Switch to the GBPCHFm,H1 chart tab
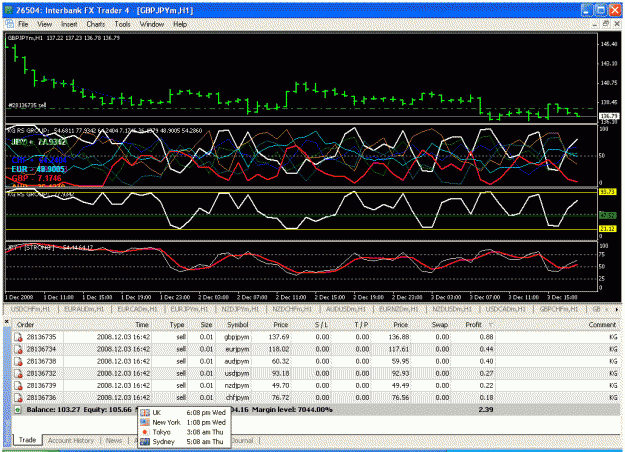The height and width of the screenshot is (452, 625). [x=559, y=309]
